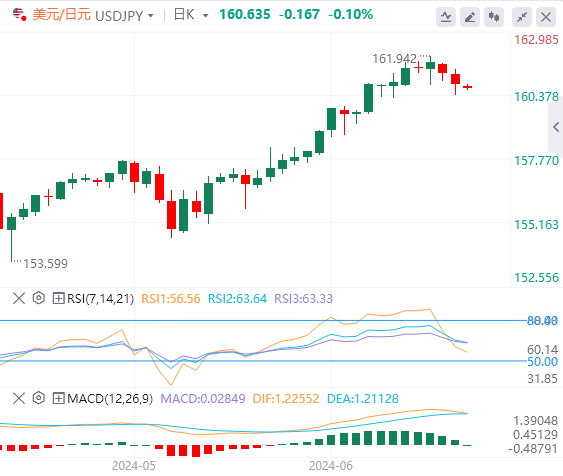Click the RSI(7,14,21) indicator label
The height and width of the screenshot is (476, 563).
coord(101,299)
